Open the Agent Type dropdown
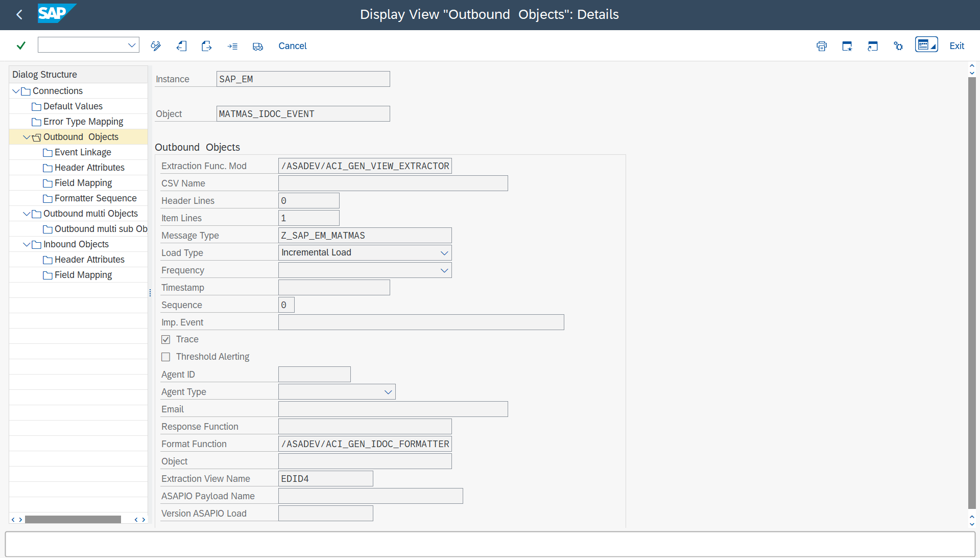980x558 pixels. [x=388, y=392]
